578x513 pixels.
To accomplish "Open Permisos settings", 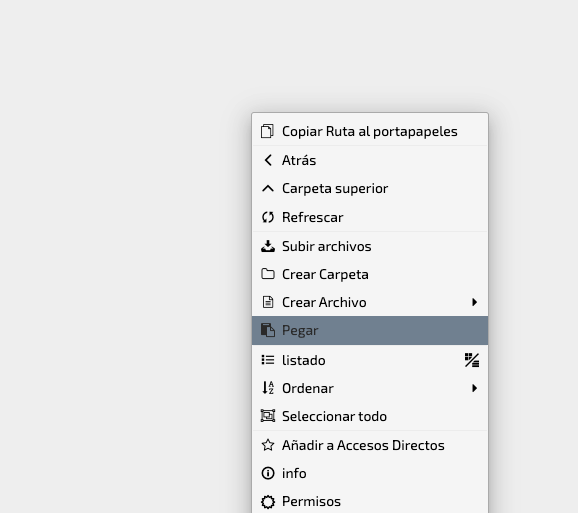I will point(370,501).
